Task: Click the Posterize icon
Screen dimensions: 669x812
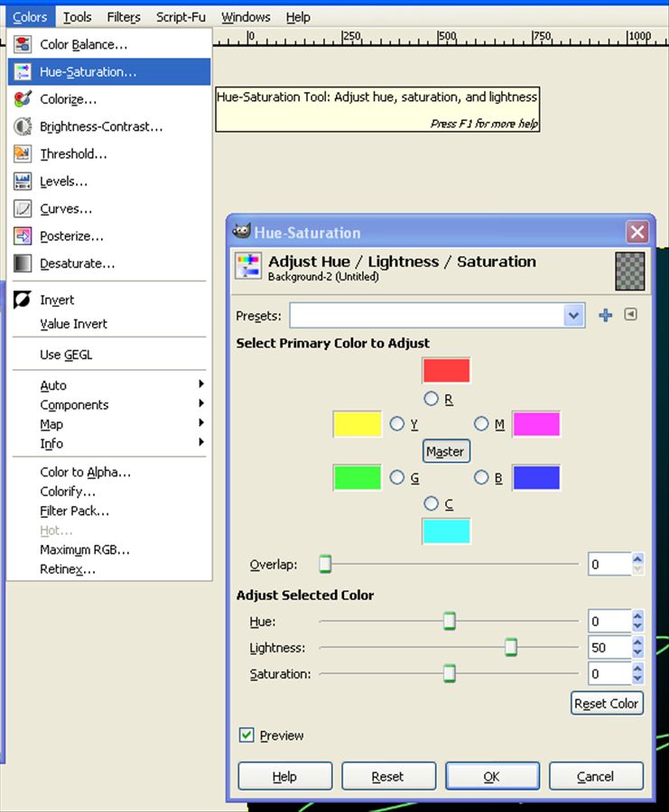Action: coord(23,236)
